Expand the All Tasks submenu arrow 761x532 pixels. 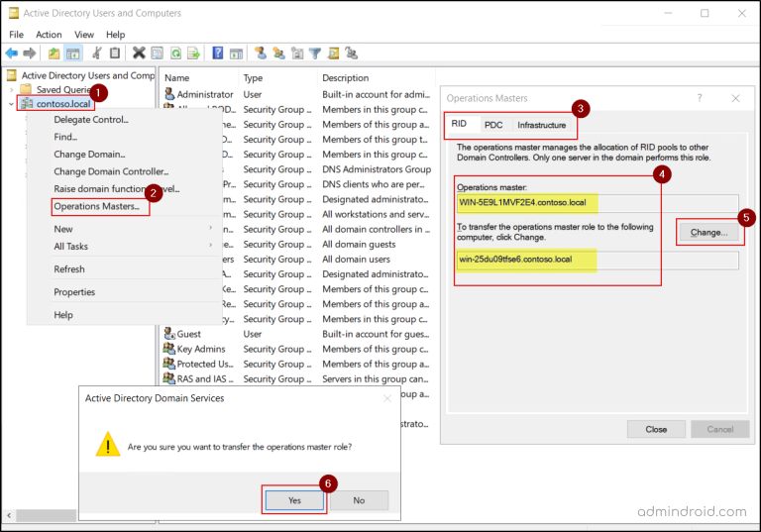tap(211, 245)
